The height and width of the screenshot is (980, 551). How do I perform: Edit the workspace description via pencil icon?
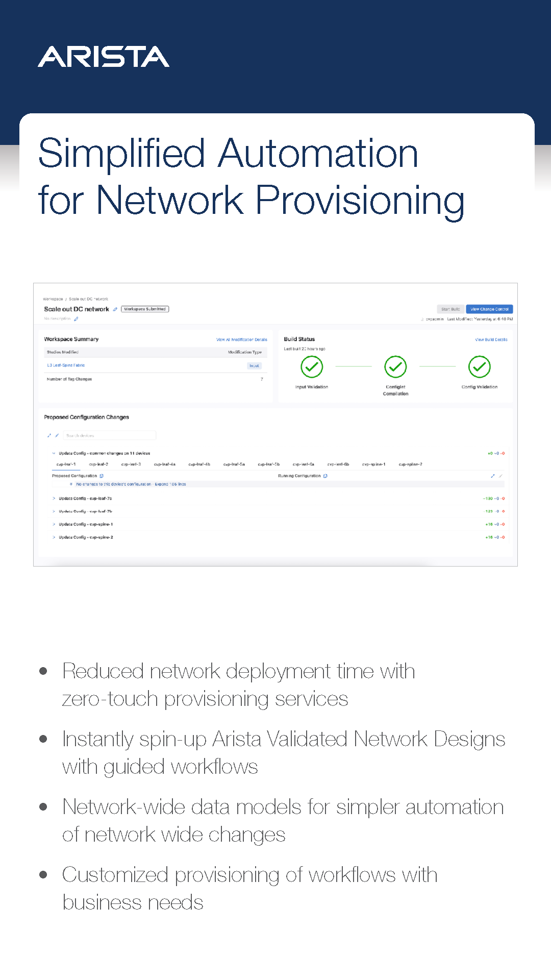[76, 319]
